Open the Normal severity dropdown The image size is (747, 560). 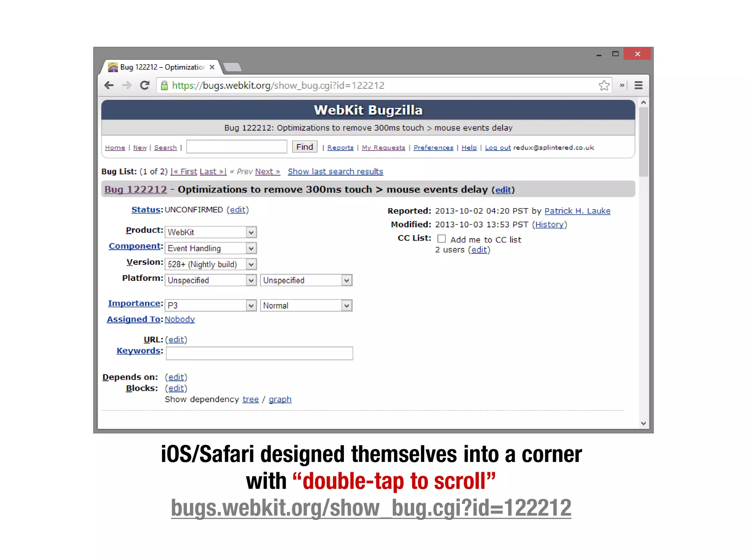(x=306, y=305)
